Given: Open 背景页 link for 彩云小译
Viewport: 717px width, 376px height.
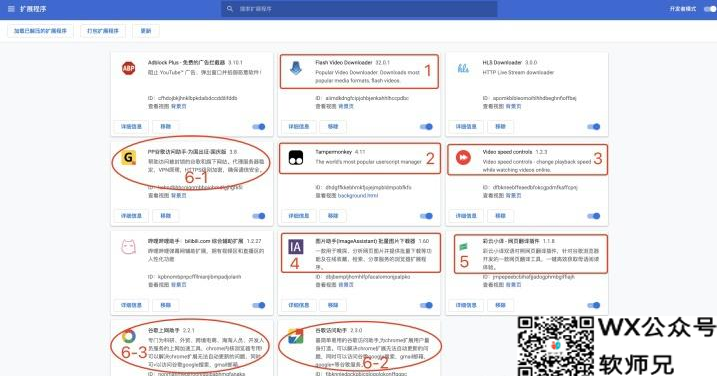Looking at the screenshot, I should point(514,285).
